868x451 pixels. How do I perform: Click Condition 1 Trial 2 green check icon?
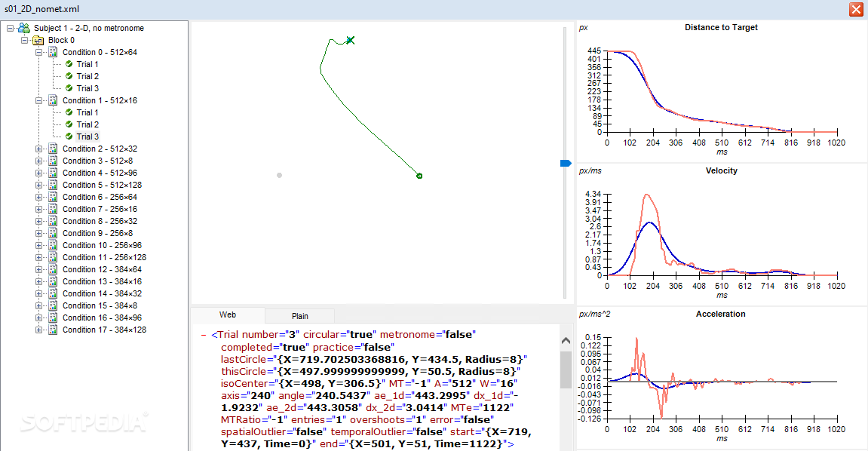coord(69,124)
